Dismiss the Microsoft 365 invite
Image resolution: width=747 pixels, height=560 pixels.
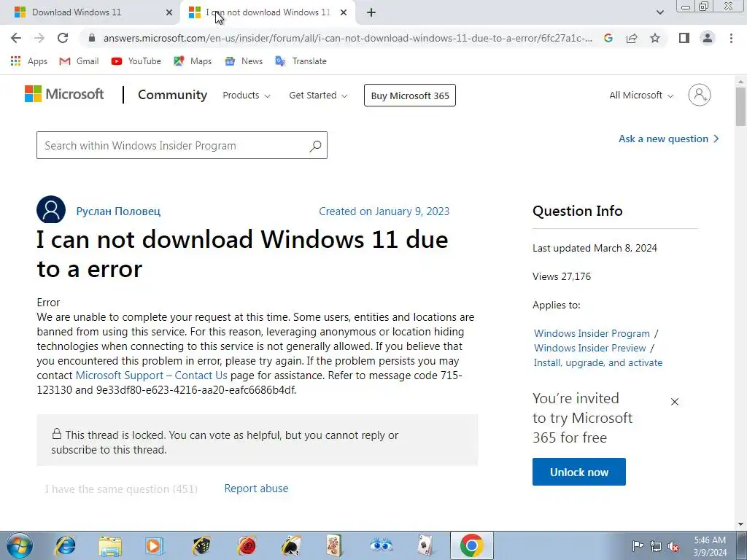tap(675, 402)
